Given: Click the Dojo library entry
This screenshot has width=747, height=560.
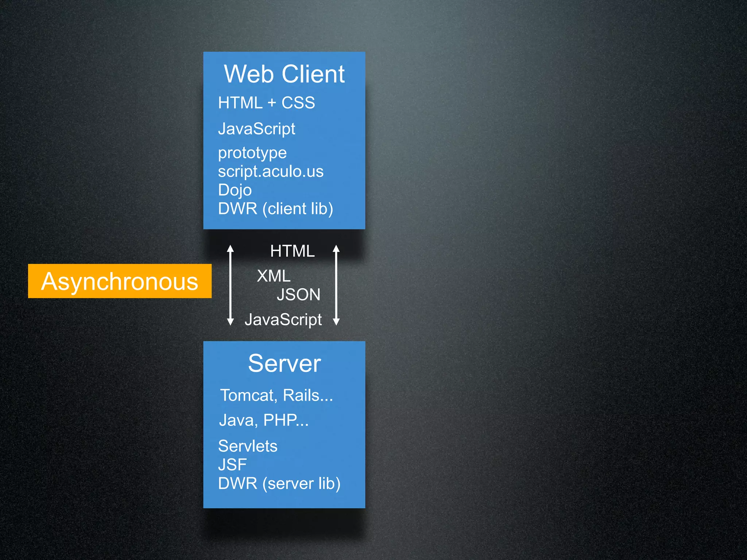Looking at the screenshot, I should click(x=235, y=190).
